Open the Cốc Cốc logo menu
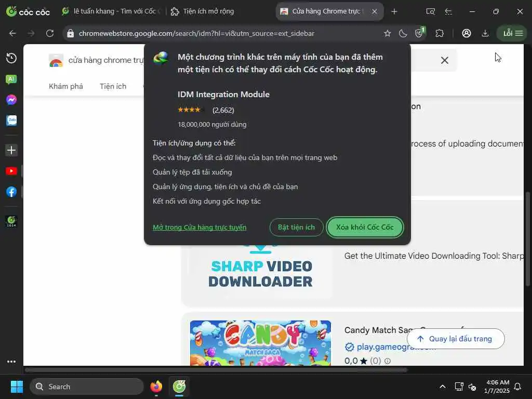532x399 pixels. coord(28,12)
